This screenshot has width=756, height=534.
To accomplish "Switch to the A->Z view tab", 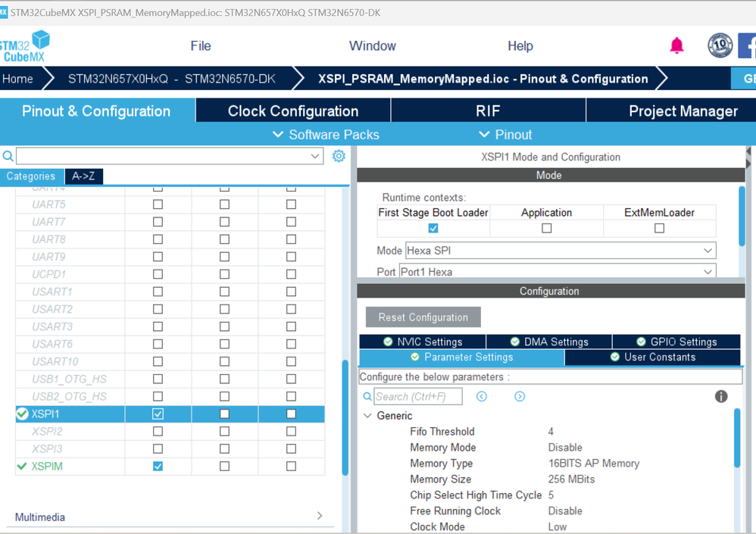I will (83, 176).
